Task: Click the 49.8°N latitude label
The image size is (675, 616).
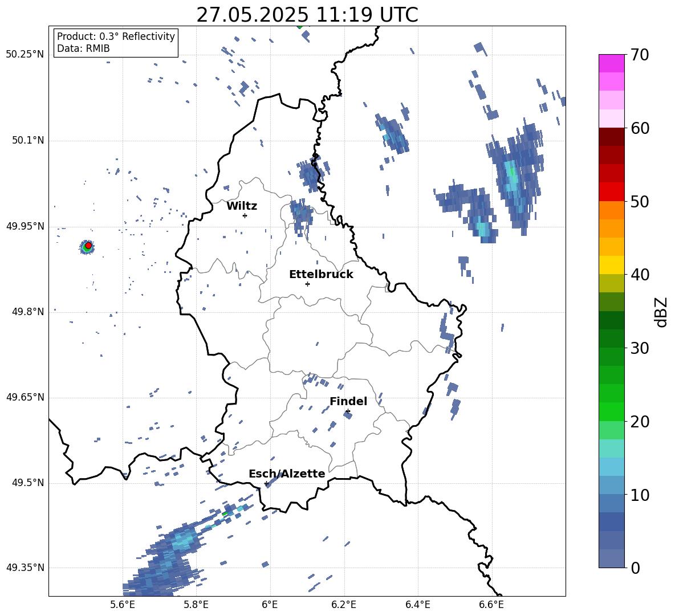Action: click(28, 312)
